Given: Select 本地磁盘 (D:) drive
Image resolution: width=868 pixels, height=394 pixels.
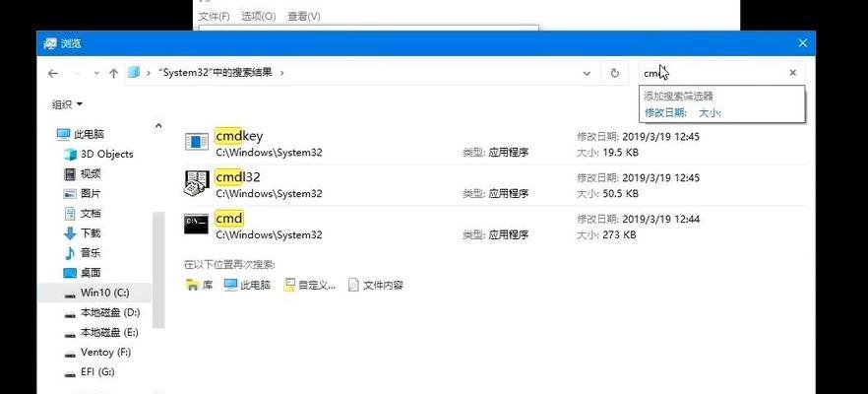Looking at the screenshot, I should click(x=102, y=312).
